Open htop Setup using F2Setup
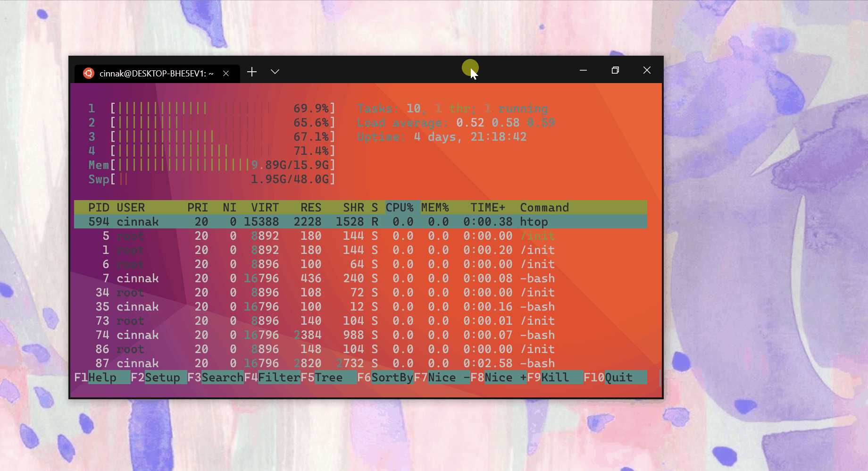Viewport: 868px width, 471px height. pyautogui.click(x=156, y=377)
